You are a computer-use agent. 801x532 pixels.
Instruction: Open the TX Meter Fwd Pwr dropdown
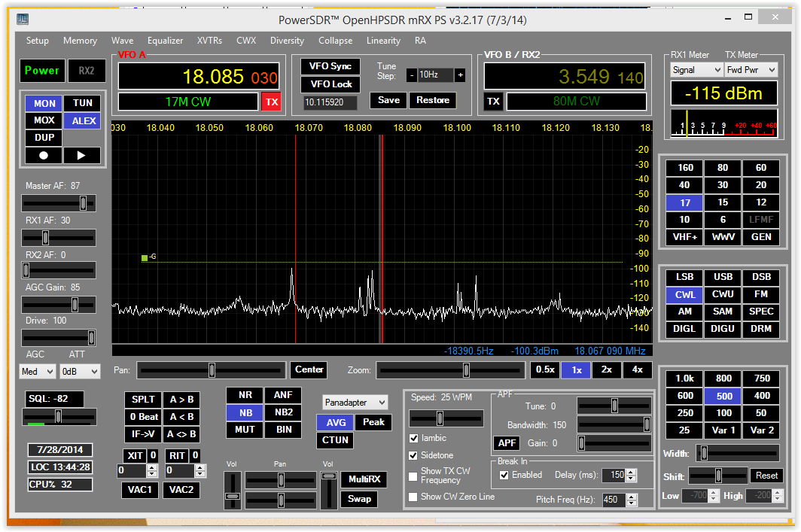click(x=751, y=70)
